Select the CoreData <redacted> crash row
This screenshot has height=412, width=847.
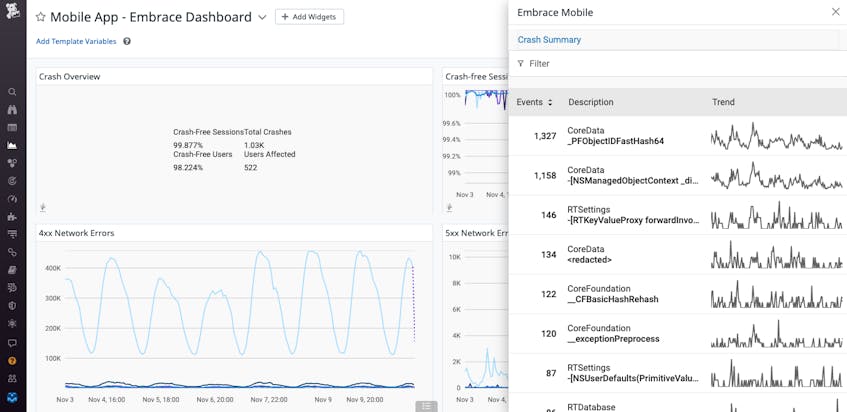click(x=678, y=254)
